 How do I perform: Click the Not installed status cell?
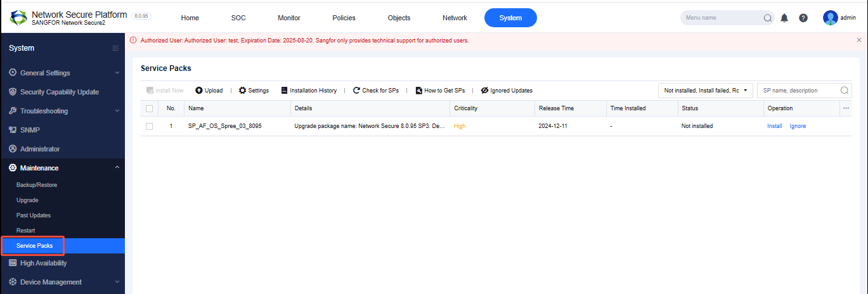(697, 126)
